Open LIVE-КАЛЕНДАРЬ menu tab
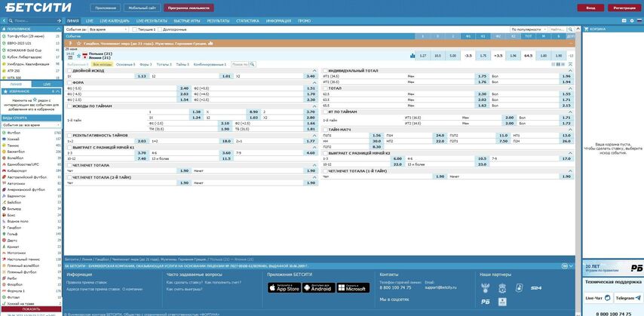This screenshot has height=316, width=644. 115,20
